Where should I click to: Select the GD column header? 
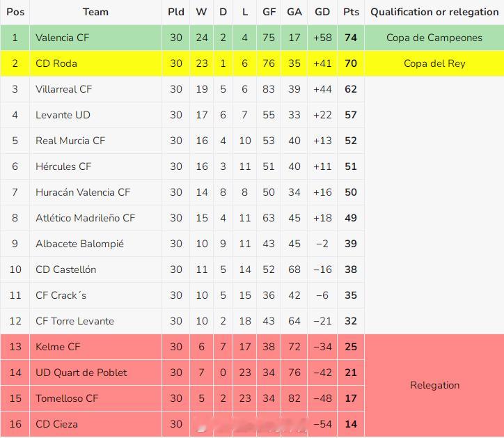coord(322,13)
